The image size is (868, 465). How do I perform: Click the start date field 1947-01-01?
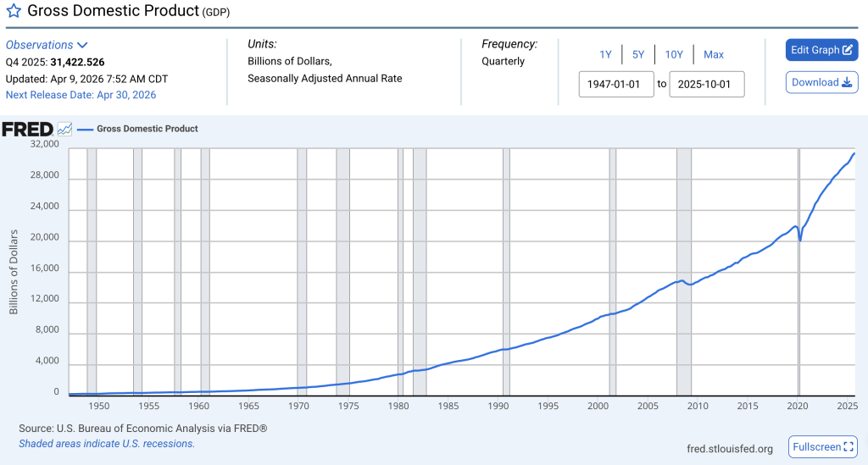(616, 85)
